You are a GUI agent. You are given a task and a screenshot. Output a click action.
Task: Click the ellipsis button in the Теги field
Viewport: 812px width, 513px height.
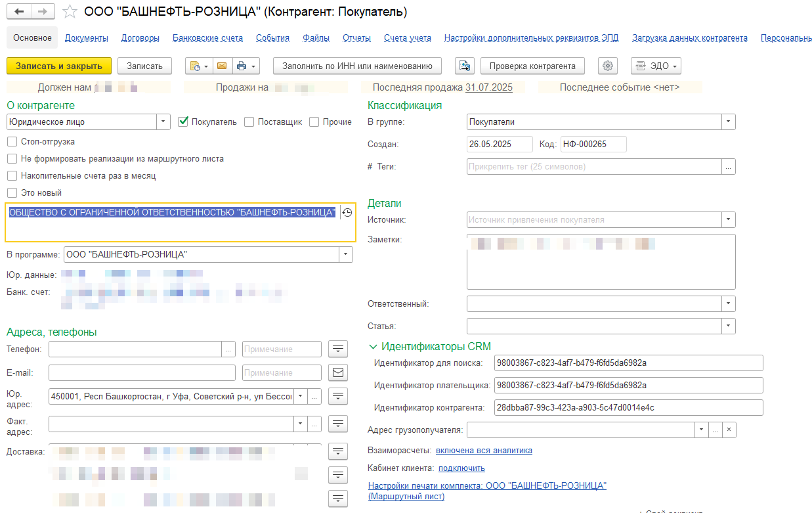729,167
